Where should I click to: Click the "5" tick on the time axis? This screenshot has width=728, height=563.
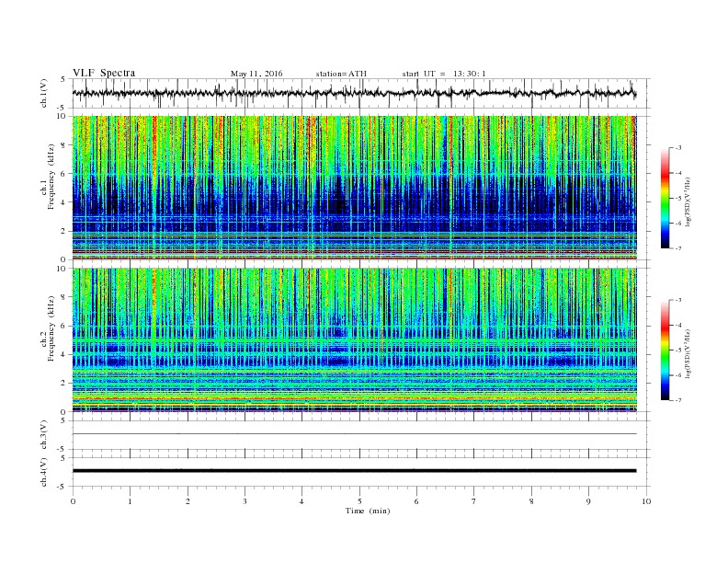359,501
